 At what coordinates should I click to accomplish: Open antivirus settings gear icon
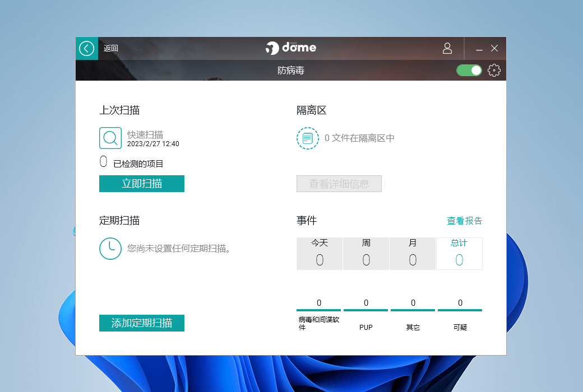coord(493,71)
